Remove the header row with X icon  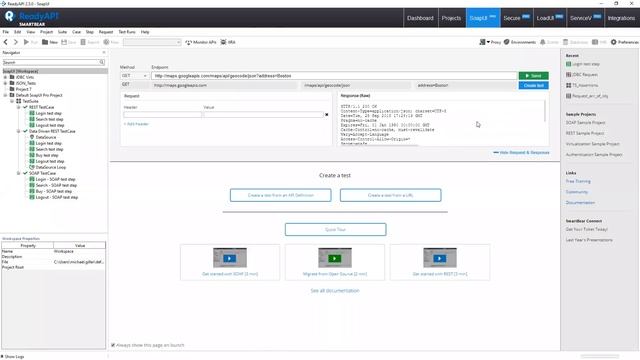(x=327, y=115)
